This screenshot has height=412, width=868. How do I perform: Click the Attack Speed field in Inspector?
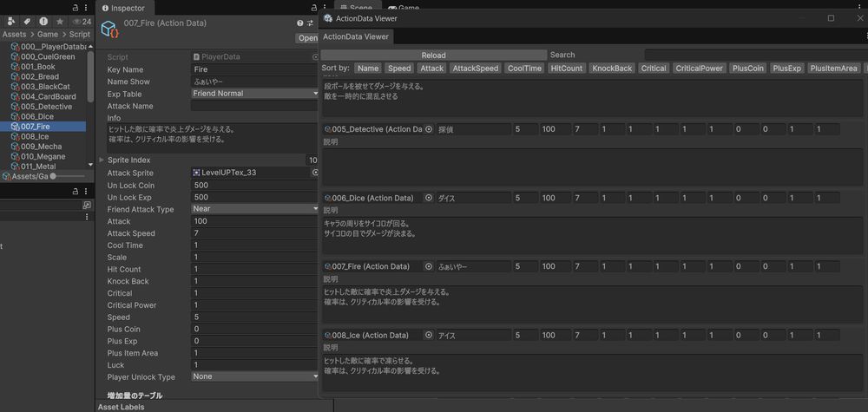point(255,233)
